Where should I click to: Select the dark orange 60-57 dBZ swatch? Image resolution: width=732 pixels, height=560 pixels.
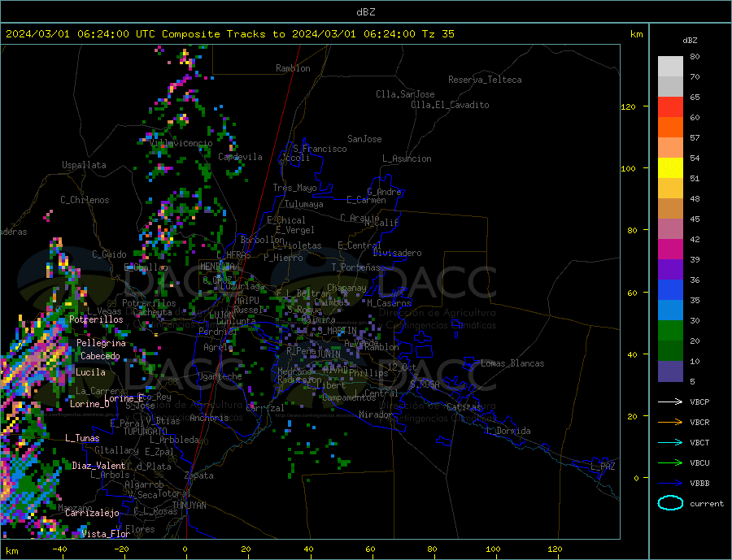[x=670, y=128]
